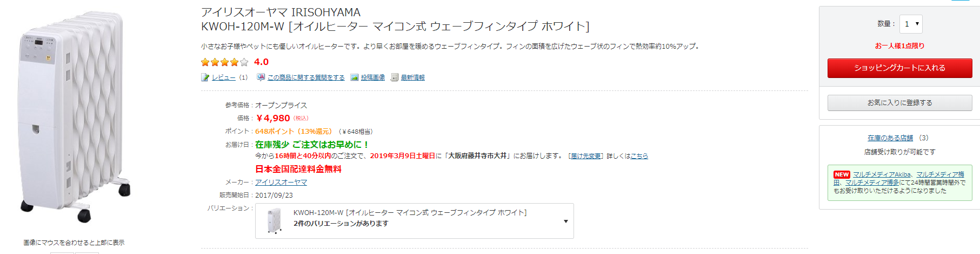Screen dimensions: 980x254
Task: Open the アイリスオーヤマ maker link
Action: 281,183
